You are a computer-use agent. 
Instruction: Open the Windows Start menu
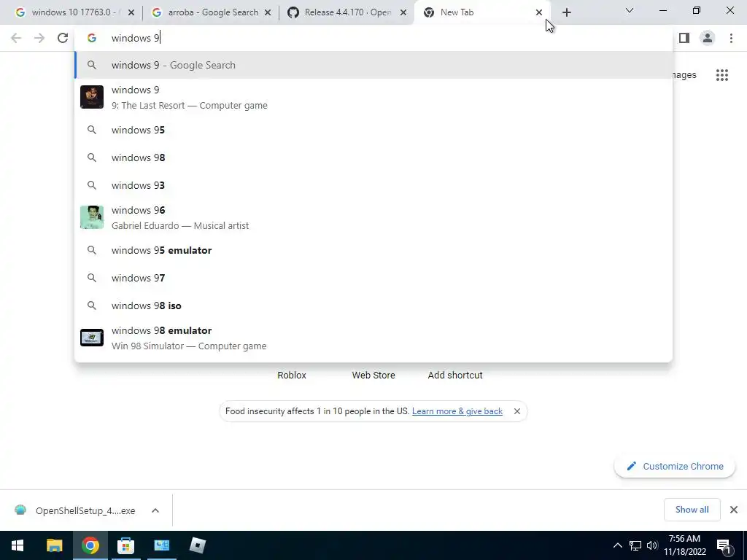point(18,545)
